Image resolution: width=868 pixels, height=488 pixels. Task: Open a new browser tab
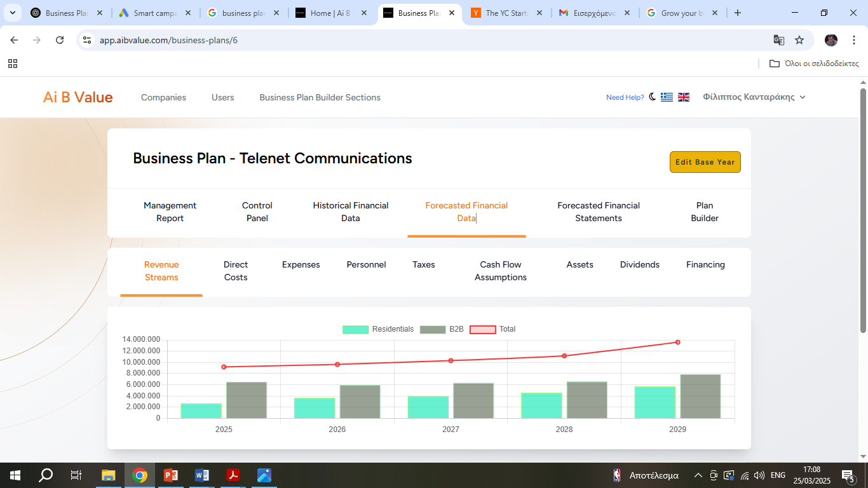738,13
